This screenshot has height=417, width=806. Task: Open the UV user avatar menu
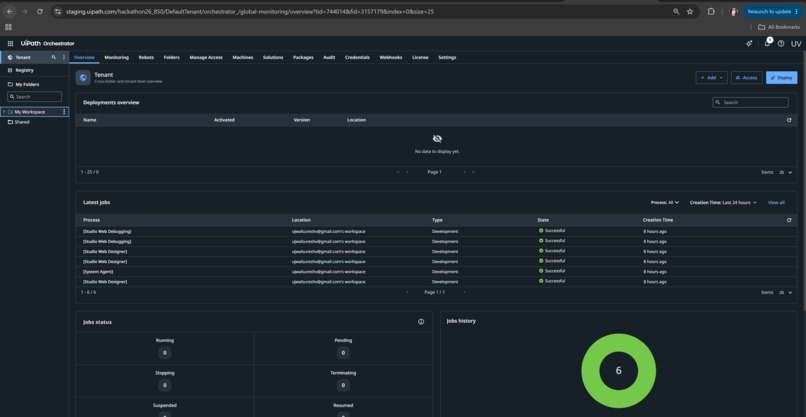coord(796,44)
